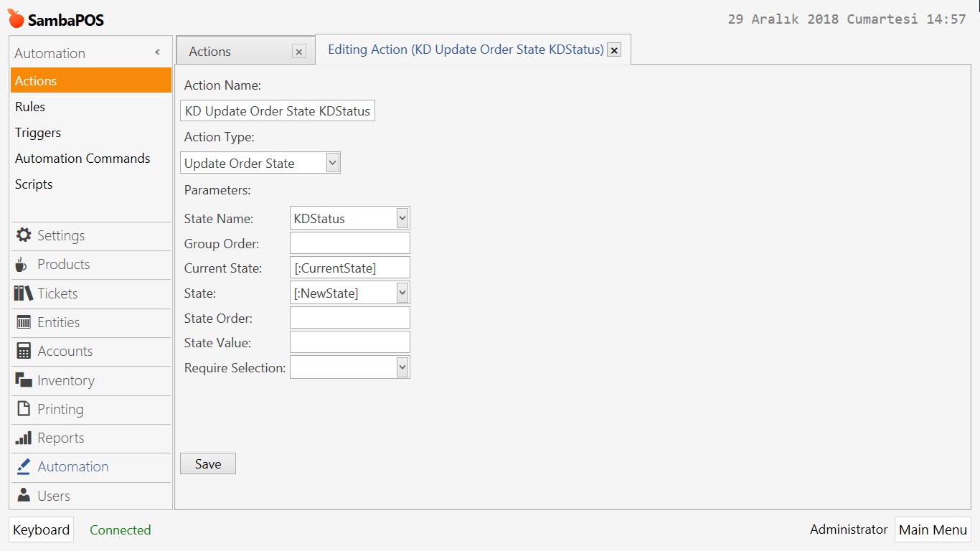Viewport: 980px width, 551px height.
Task: Open the State dropdown showing [:NewState]
Action: click(x=402, y=292)
